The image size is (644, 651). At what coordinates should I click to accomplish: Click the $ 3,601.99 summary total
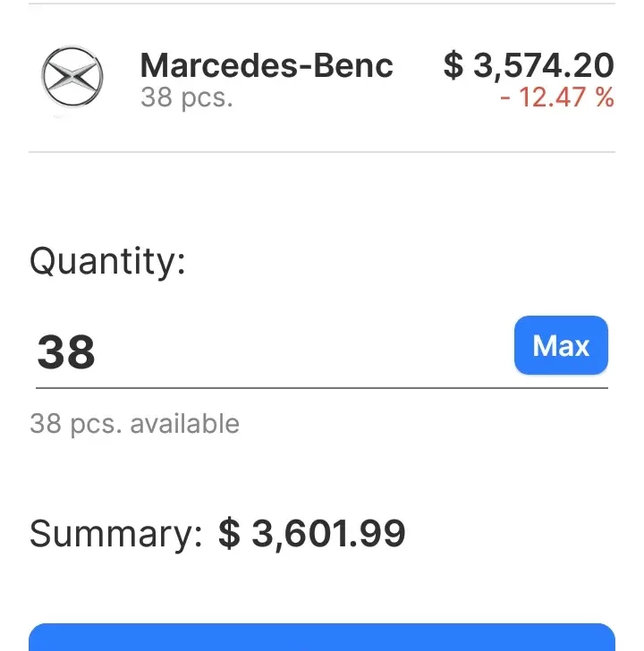click(x=312, y=534)
